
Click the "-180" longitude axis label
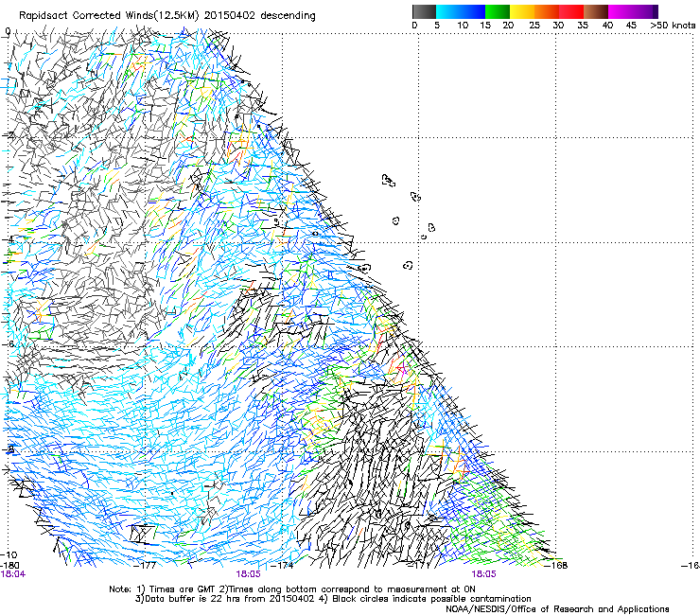(9, 565)
